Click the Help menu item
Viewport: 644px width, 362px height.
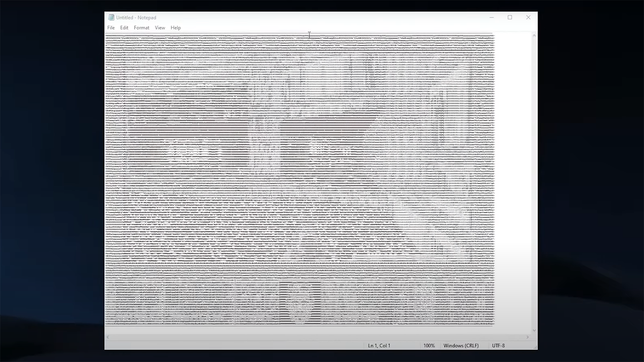point(176,27)
